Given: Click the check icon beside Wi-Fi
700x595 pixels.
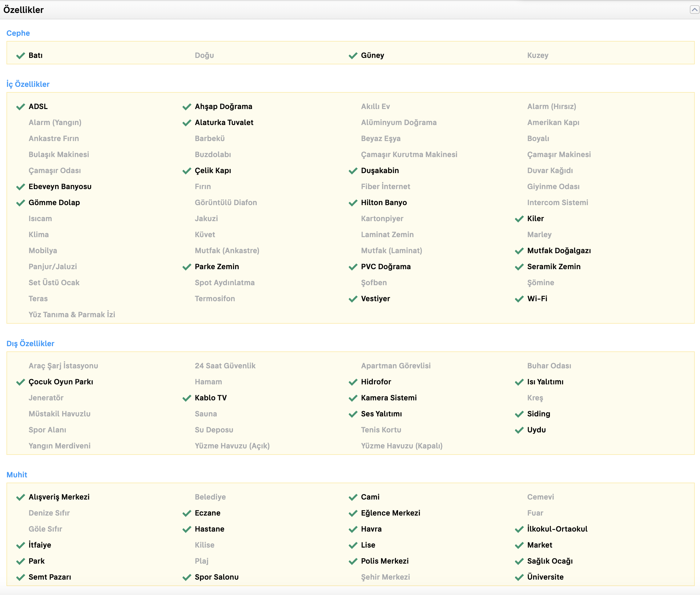Looking at the screenshot, I should coord(519,299).
